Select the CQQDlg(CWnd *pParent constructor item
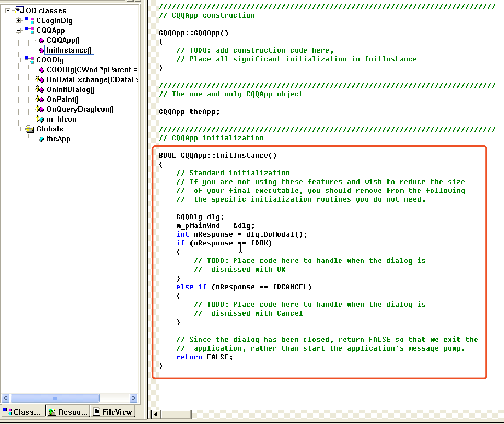This screenshot has height=424, width=504. click(92, 70)
